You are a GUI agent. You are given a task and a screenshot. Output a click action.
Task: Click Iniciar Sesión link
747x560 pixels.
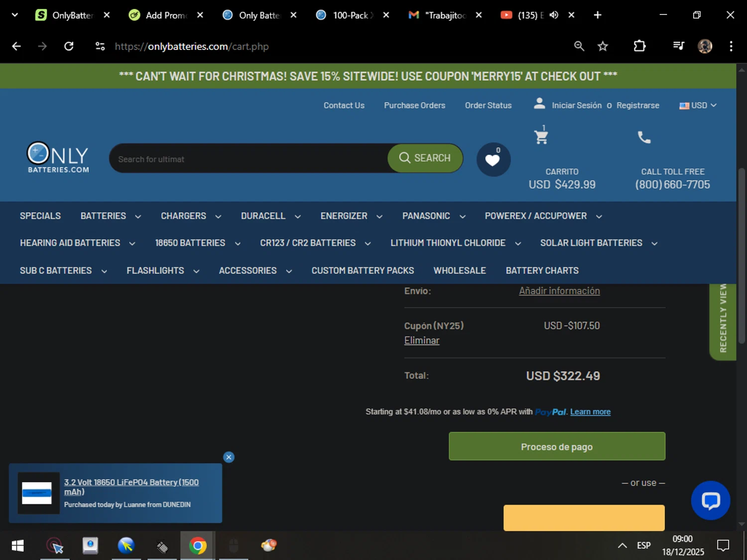577,106
